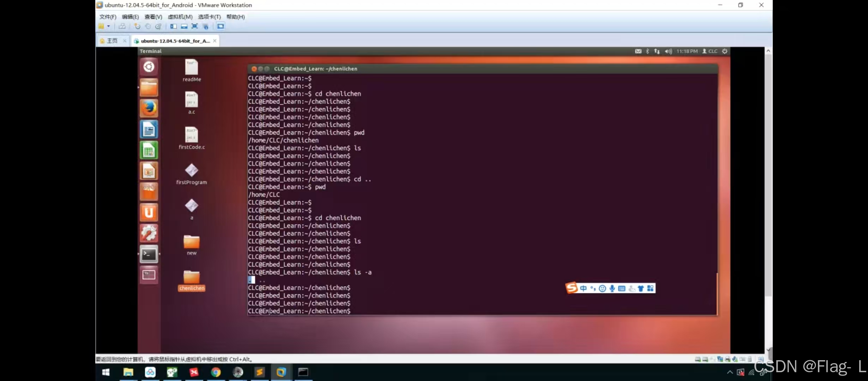Click the VMware snapshot take icon
The height and width of the screenshot is (381, 868).
137,26
